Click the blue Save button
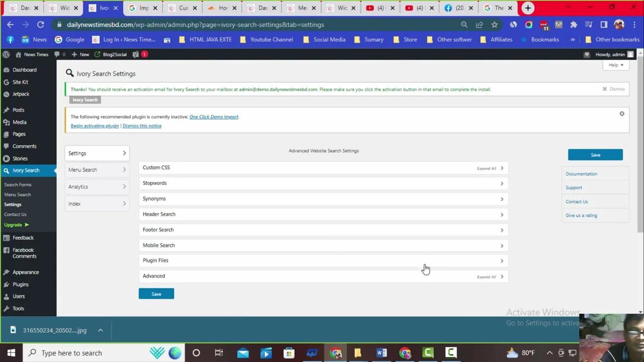 [595, 155]
